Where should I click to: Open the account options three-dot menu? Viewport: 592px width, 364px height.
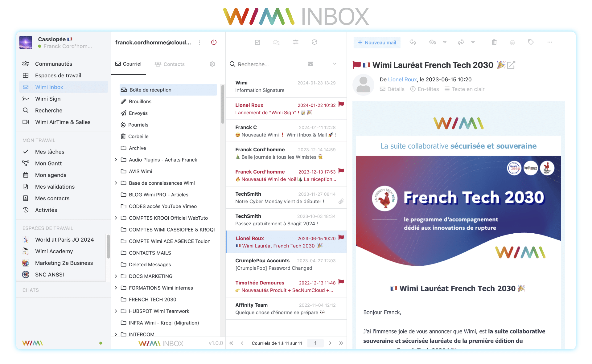pos(199,43)
